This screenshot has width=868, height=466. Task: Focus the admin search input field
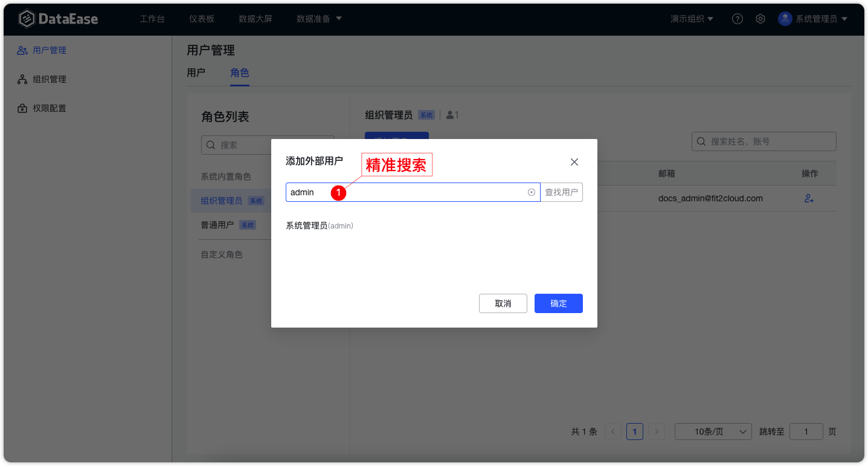[x=413, y=192]
